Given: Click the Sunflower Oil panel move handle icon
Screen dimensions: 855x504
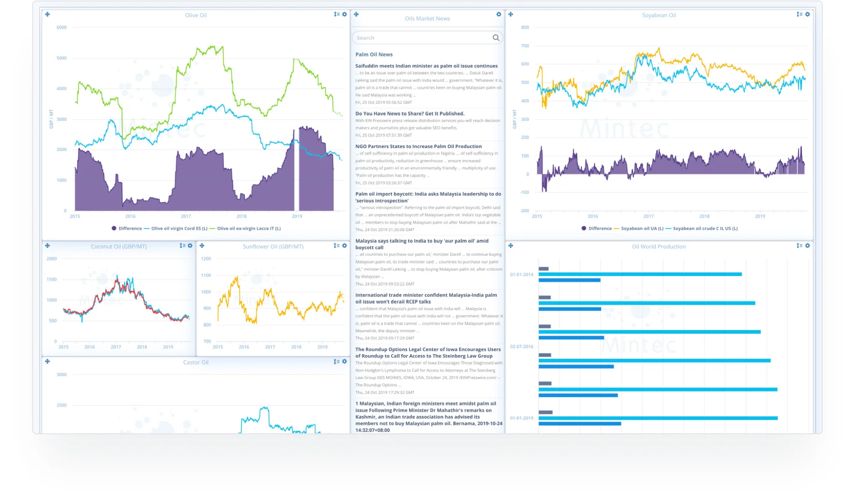Looking at the screenshot, I should click(202, 246).
